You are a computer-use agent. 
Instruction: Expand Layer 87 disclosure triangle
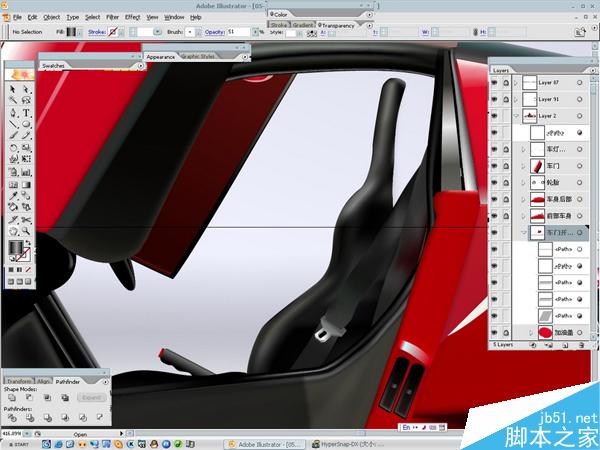(516, 82)
